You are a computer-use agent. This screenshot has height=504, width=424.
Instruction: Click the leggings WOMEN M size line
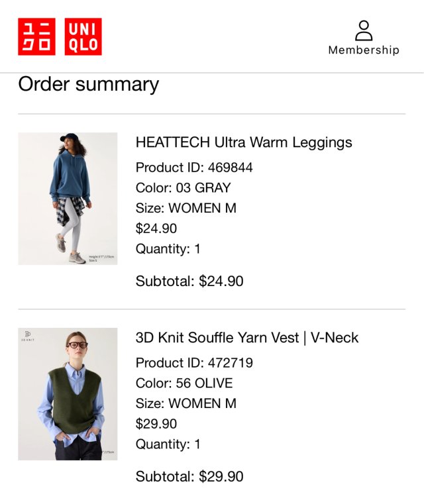point(185,208)
